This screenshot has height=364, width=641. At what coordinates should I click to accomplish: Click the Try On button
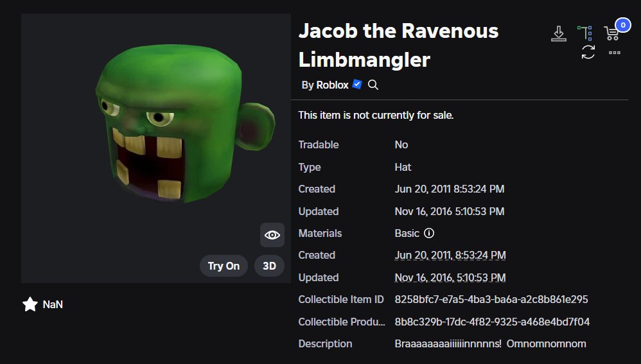224,266
